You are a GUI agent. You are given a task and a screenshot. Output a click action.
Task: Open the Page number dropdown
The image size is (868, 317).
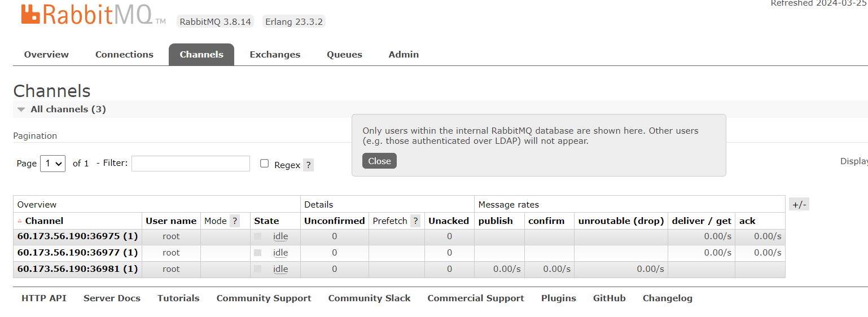52,164
